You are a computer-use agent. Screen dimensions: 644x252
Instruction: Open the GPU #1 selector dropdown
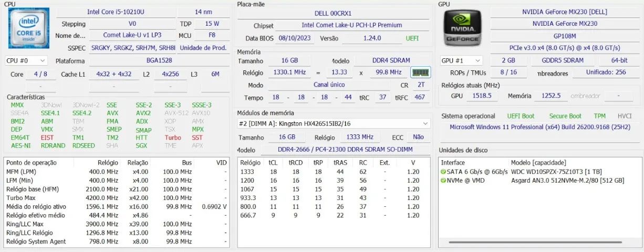click(x=461, y=60)
